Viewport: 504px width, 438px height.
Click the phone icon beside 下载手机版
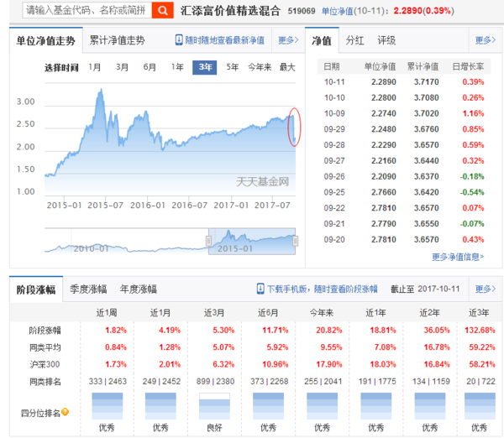260,289
